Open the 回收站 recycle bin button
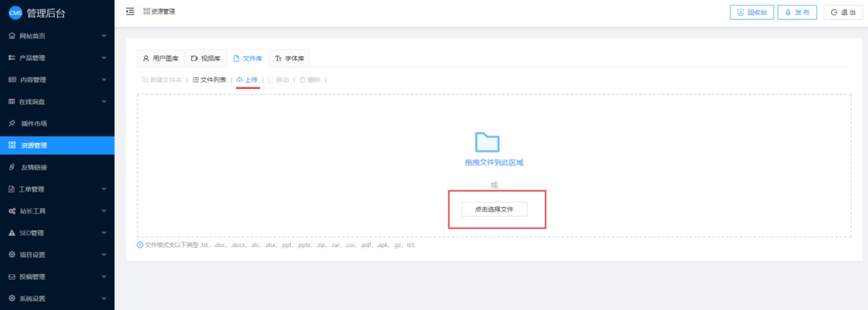The image size is (868, 310). tap(751, 12)
